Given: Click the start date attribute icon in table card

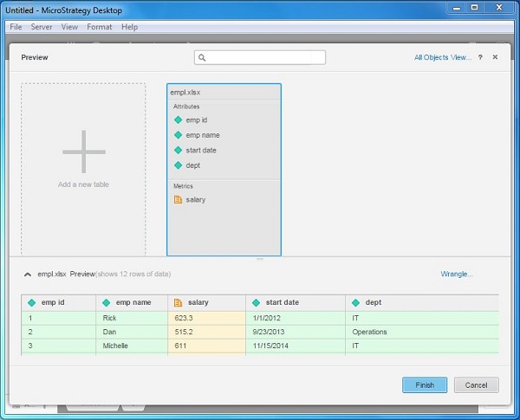Looking at the screenshot, I should click(179, 150).
